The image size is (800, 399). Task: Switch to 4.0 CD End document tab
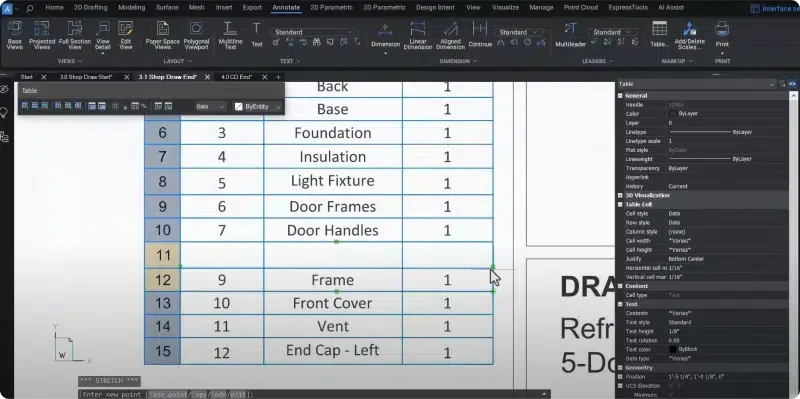(x=237, y=77)
